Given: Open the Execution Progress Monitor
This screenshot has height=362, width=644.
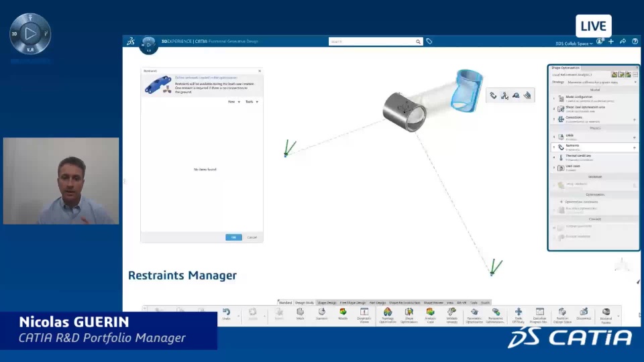Looking at the screenshot, I should coord(539,316).
